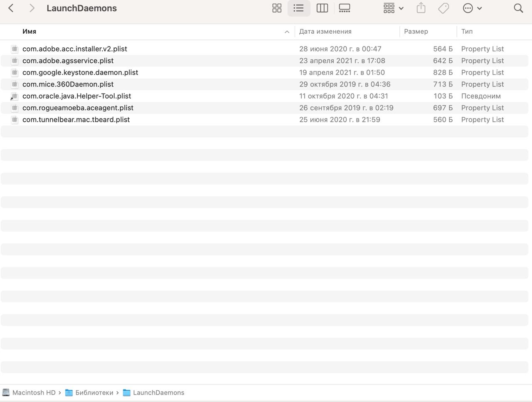Select the file icon of com.rogueamoeba.aceagent.plist
Screen dimensions: 532x402
point(15,108)
